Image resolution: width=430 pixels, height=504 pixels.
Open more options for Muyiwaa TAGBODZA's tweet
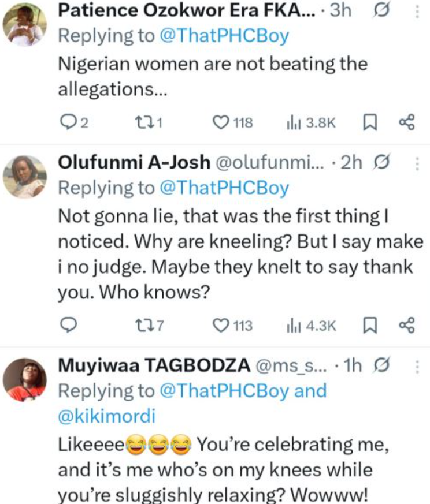click(x=417, y=366)
